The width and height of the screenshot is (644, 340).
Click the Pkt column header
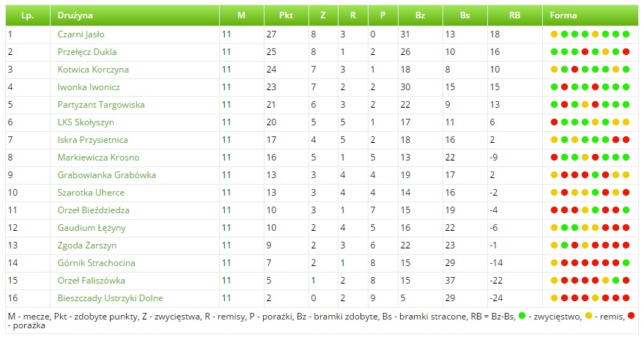click(x=286, y=15)
